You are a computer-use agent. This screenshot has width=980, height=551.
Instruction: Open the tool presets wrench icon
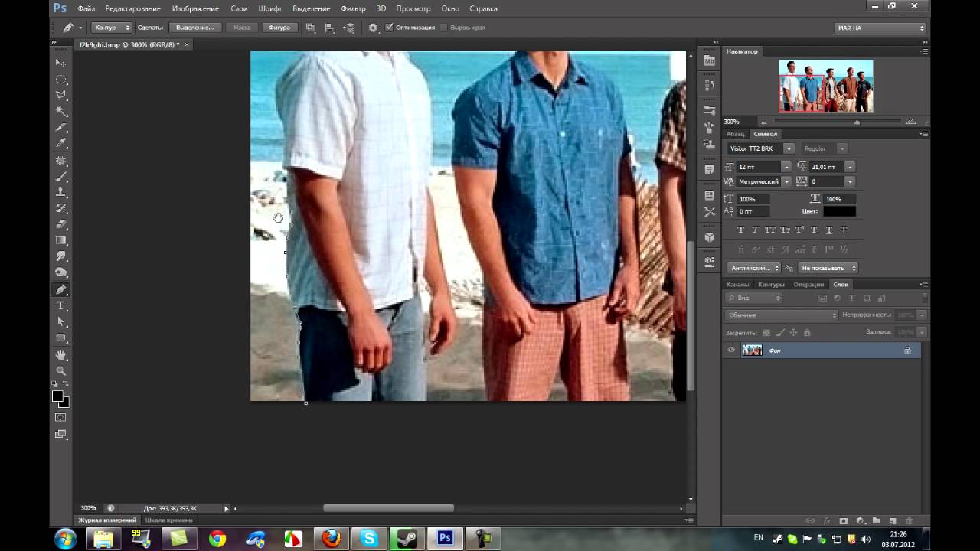(x=710, y=212)
